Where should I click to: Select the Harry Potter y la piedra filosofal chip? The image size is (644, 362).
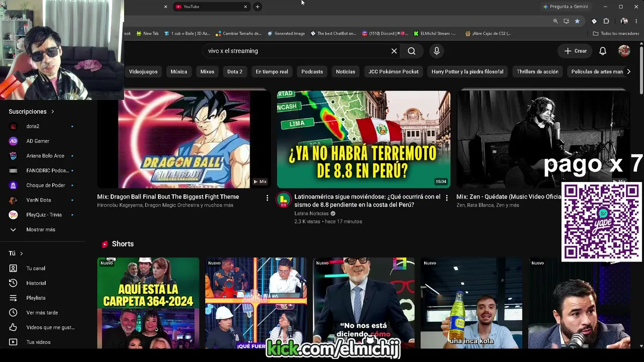point(467,71)
